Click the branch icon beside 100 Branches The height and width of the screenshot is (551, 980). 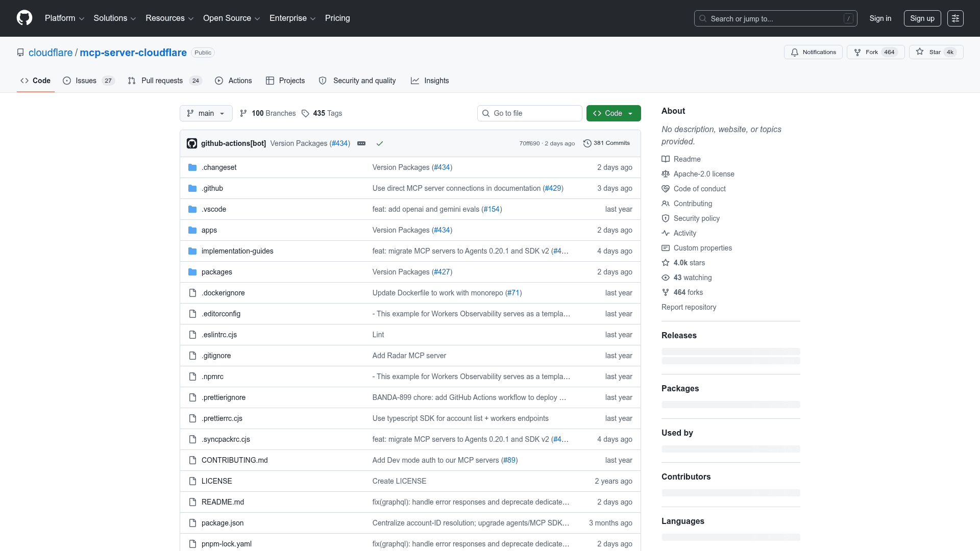243,113
